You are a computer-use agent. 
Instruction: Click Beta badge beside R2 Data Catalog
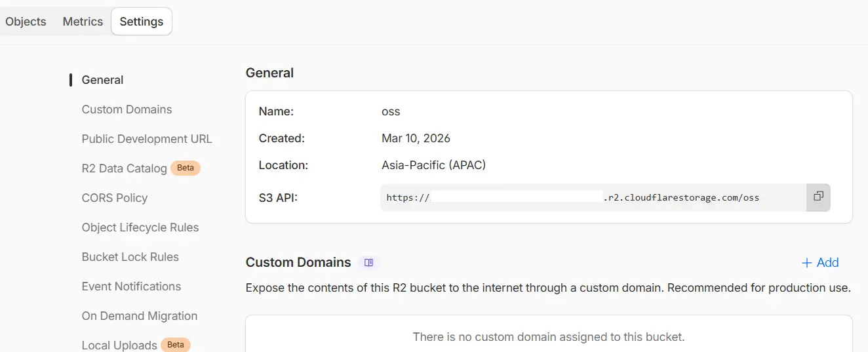186,168
